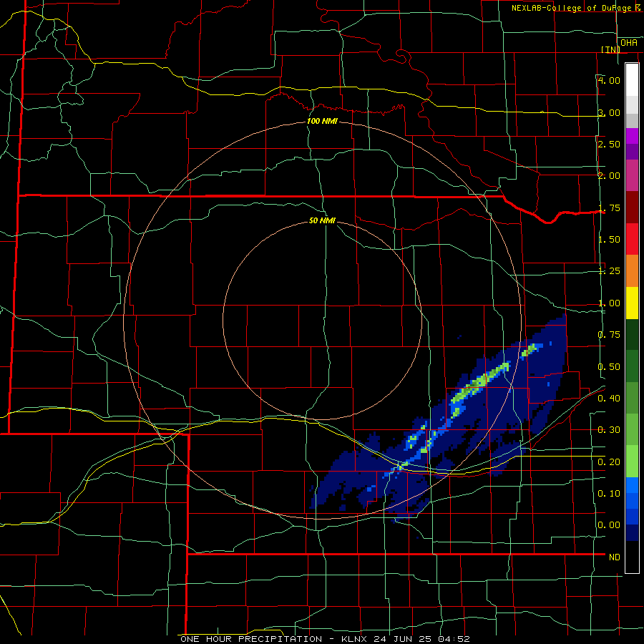Pick the white swatch atop the legend
Image resolution: width=644 pixels, height=644 pixels.
point(632,80)
